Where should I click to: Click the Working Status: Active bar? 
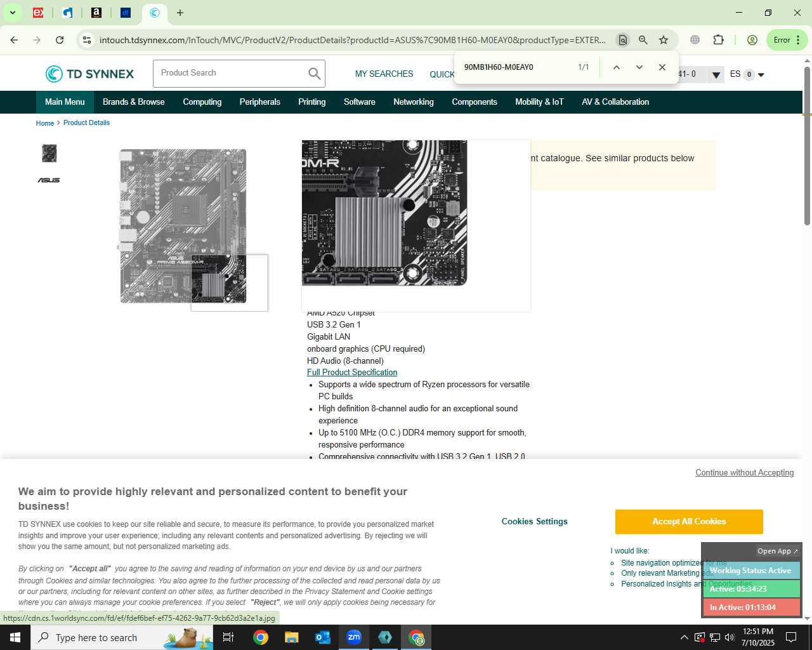click(750, 571)
